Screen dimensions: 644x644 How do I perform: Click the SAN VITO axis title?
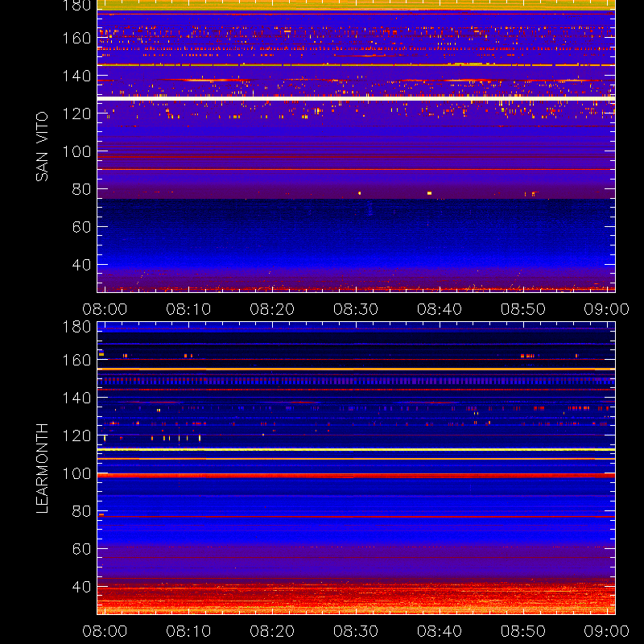click(x=42, y=147)
